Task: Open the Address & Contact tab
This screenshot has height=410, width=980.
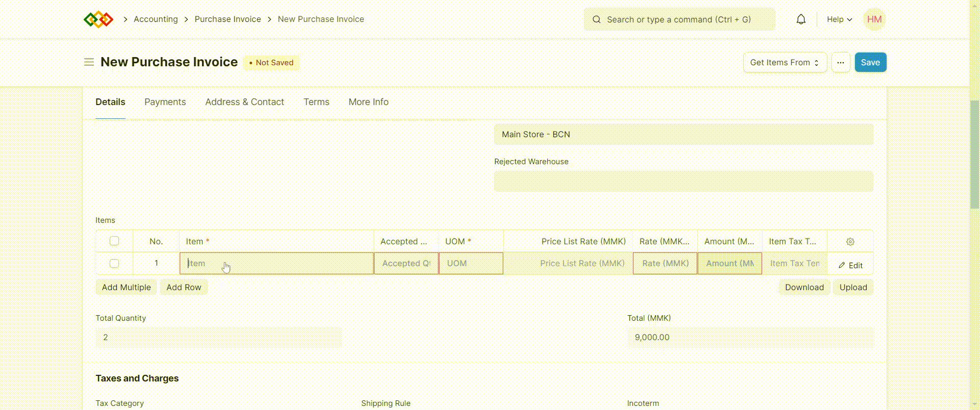Action: click(244, 102)
